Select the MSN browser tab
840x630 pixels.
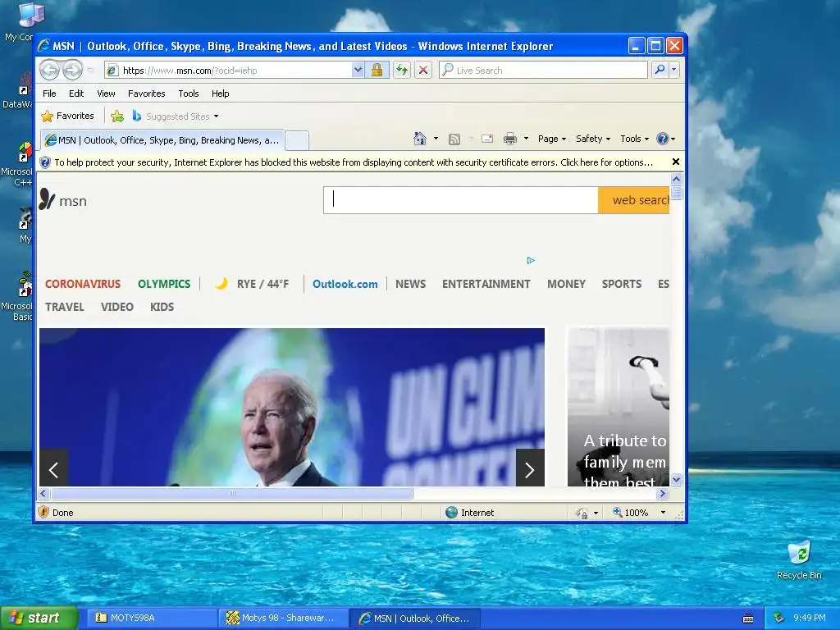click(x=162, y=140)
